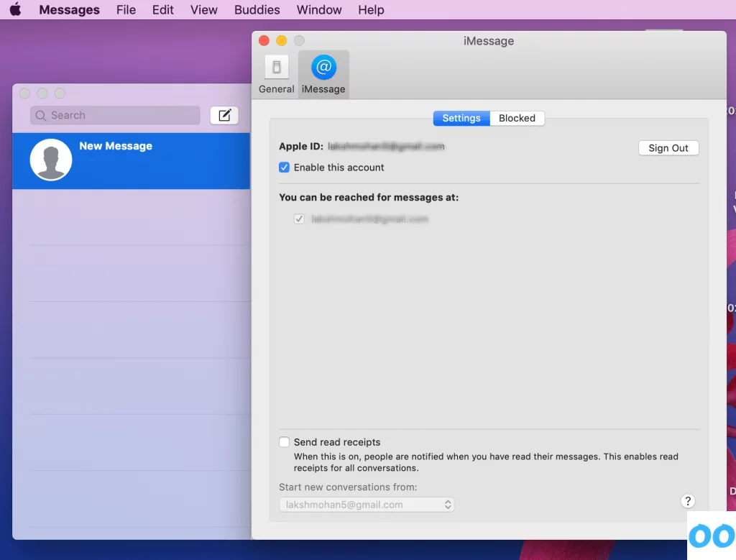This screenshot has width=736, height=560.
Task: Open the Help menu
Action: (x=371, y=10)
